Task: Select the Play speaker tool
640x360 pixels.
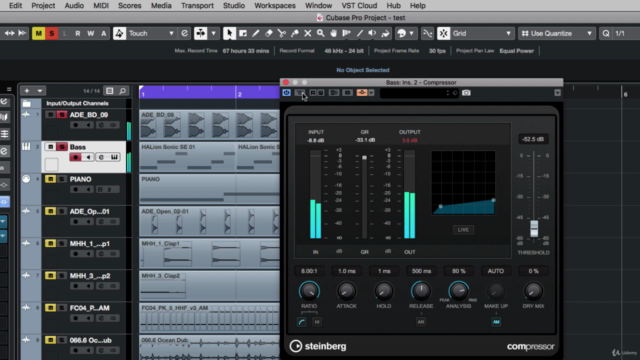Action: [x=372, y=33]
